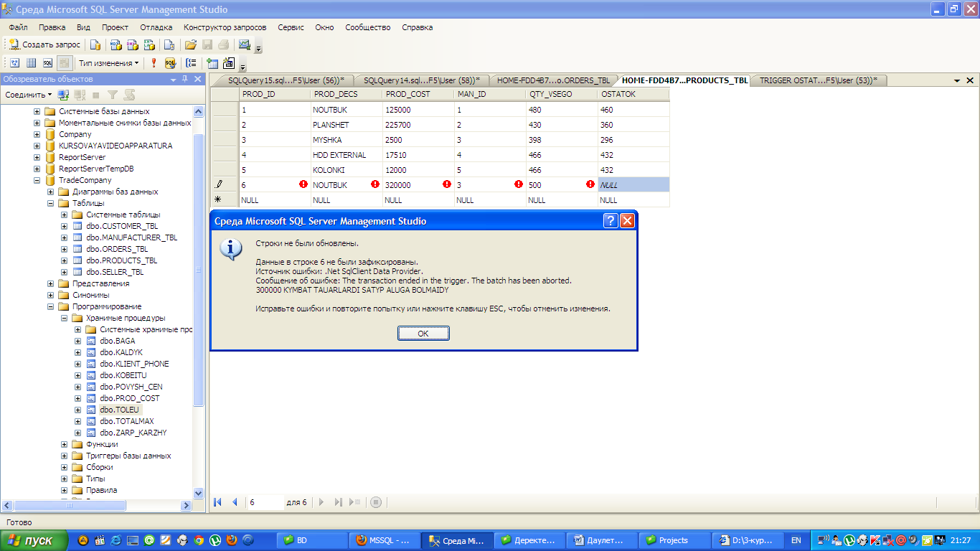Click Database Engine query icon
The image size is (980, 551).
click(x=95, y=44)
